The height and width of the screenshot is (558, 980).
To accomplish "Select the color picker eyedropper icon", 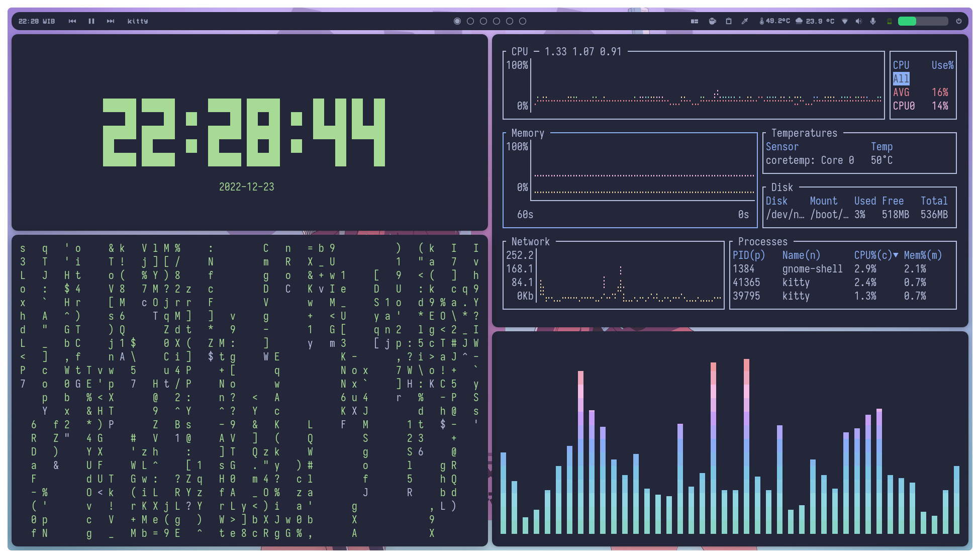I will click(745, 21).
